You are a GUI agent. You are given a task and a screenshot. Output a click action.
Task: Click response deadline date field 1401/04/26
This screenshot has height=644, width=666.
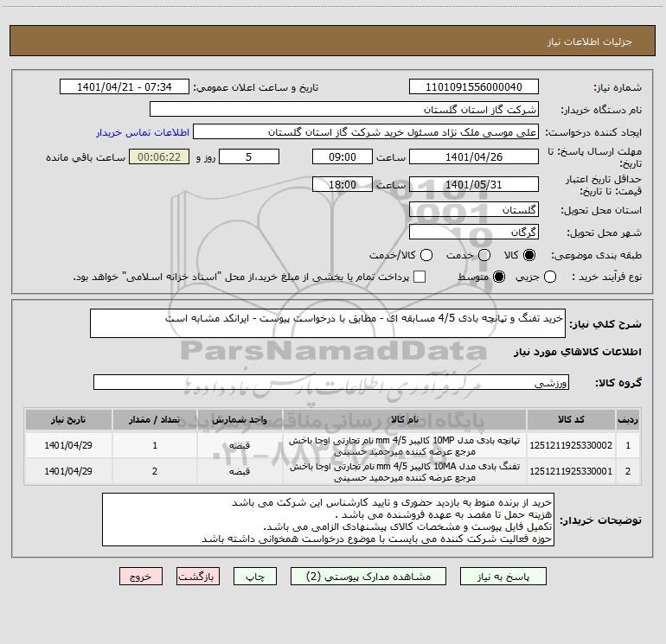click(474, 157)
